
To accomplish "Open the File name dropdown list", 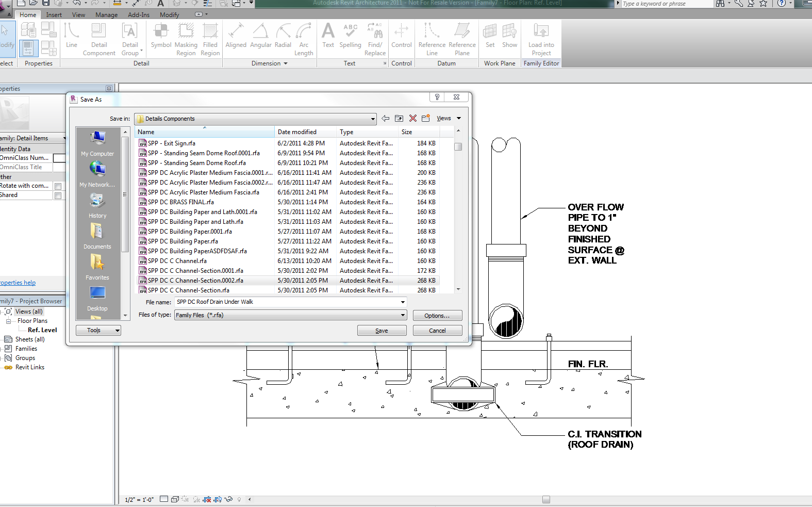I will (403, 302).
